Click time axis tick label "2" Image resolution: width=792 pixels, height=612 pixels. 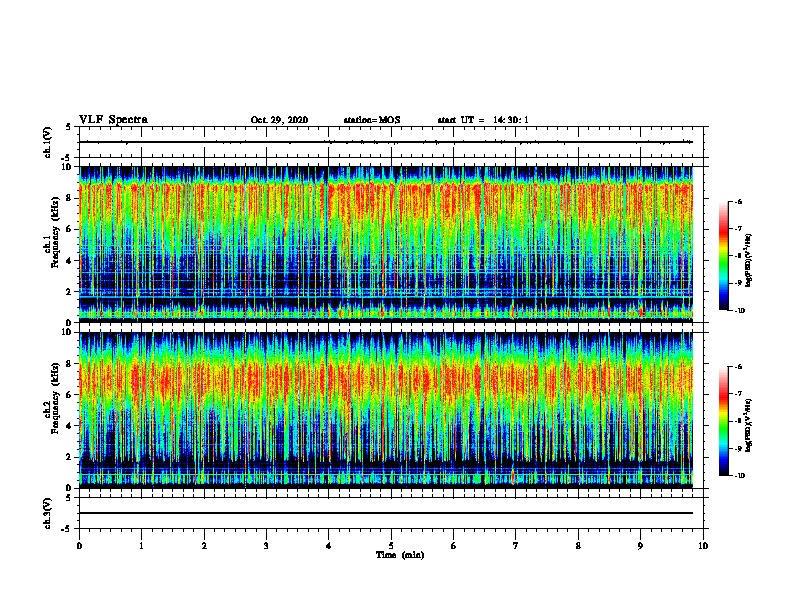[204, 546]
